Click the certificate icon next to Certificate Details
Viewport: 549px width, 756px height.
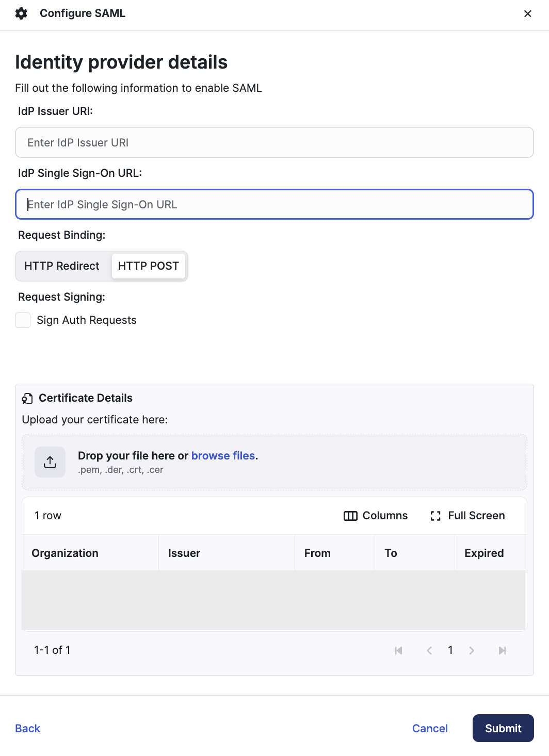point(27,398)
